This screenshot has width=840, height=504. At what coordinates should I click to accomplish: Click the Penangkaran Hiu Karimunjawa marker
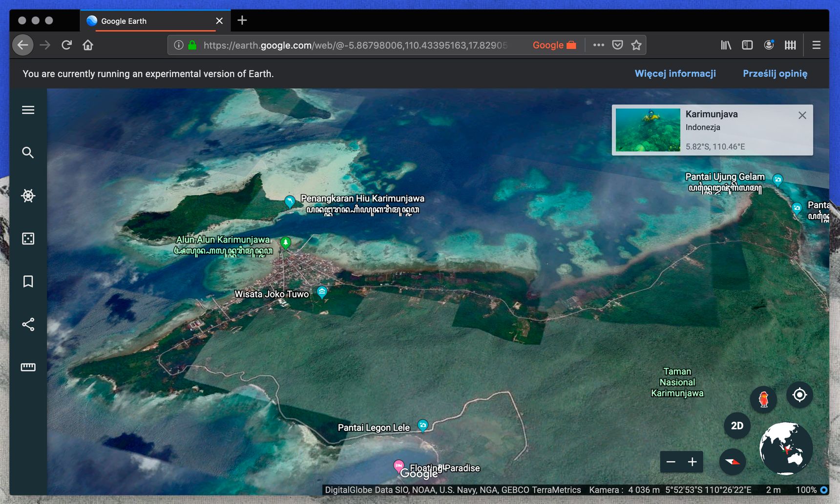pos(290,202)
